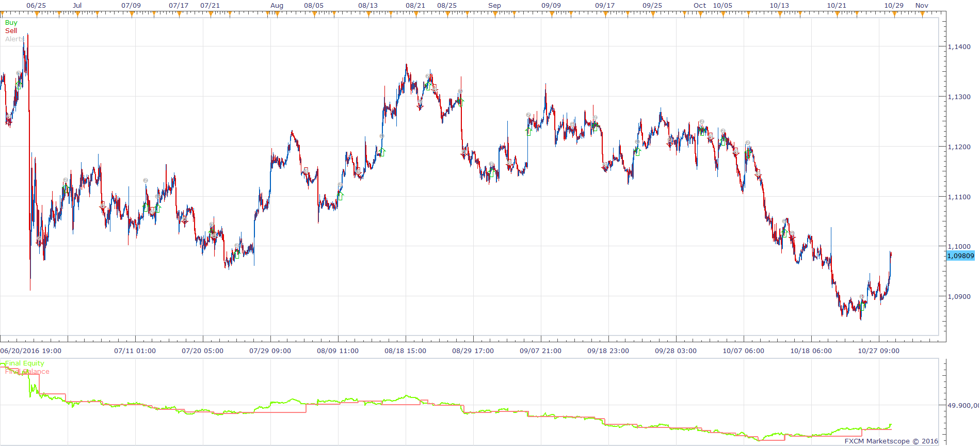Click the 09/28 03:00 time label
This screenshot has width=980, height=446.
pos(676,351)
